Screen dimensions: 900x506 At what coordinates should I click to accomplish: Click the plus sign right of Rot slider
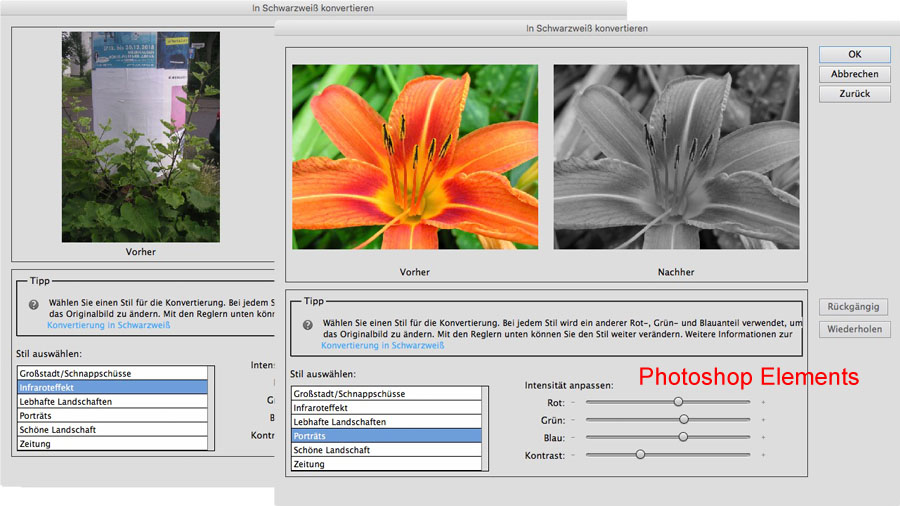pyautogui.click(x=763, y=402)
